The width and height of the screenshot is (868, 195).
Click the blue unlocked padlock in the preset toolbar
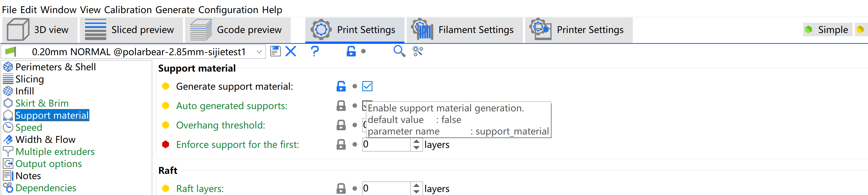[x=351, y=51]
